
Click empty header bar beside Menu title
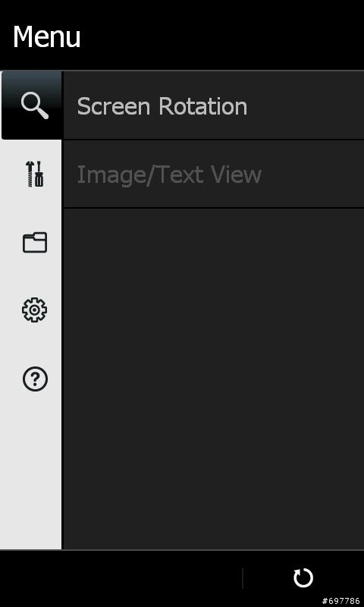(222, 36)
